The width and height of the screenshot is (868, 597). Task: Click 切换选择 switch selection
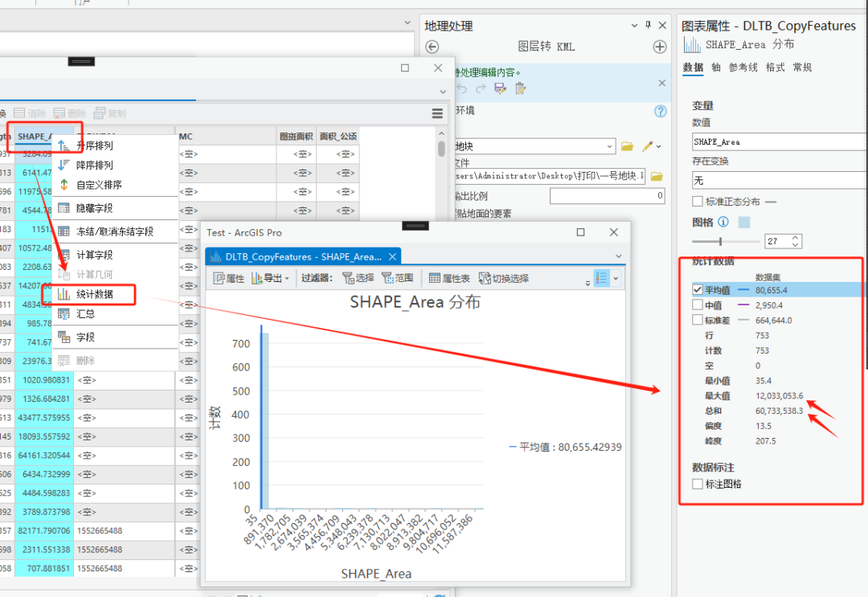504,278
